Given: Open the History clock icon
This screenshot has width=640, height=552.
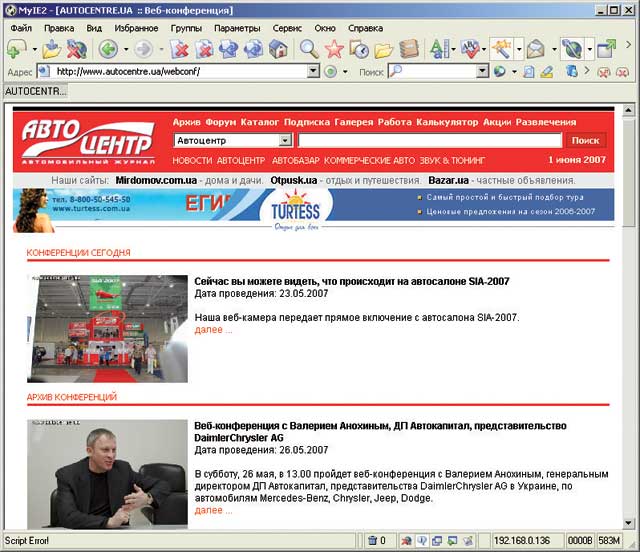Looking at the screenshot, I should [x=358, y=49].
